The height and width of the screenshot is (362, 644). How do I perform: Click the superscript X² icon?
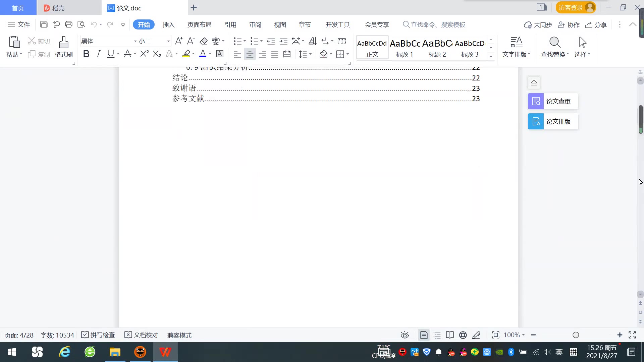pos(144,54)
